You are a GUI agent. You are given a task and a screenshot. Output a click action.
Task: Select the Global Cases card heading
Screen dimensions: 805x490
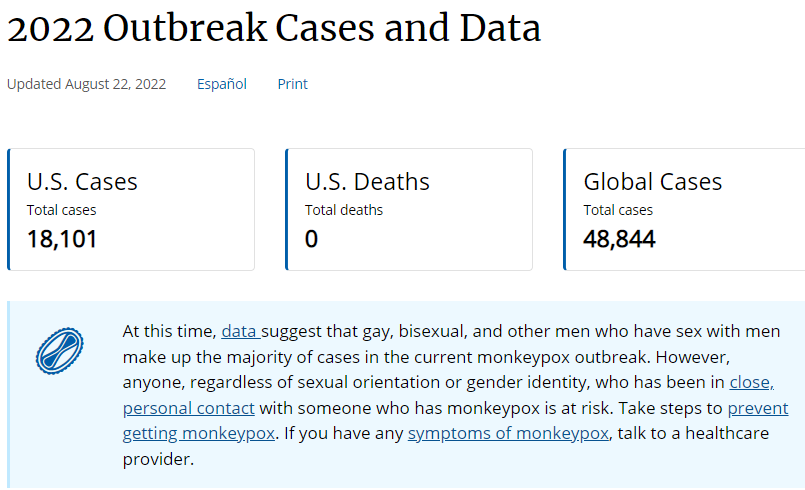[x=653, y=182]
